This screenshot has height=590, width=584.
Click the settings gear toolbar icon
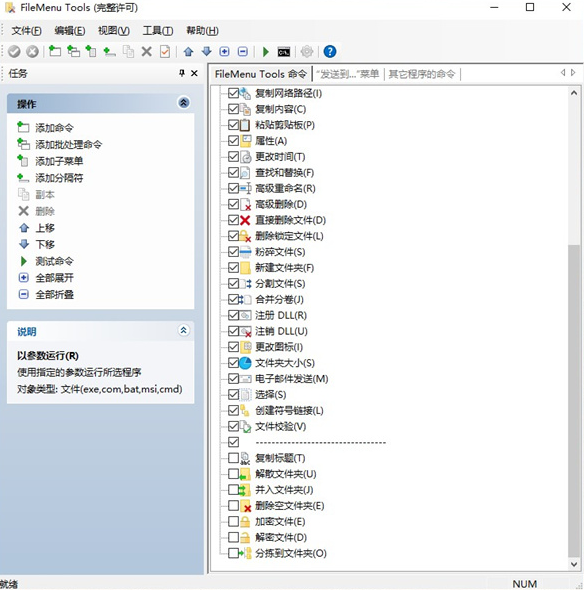pyautogui.click(x=307, y=51)
